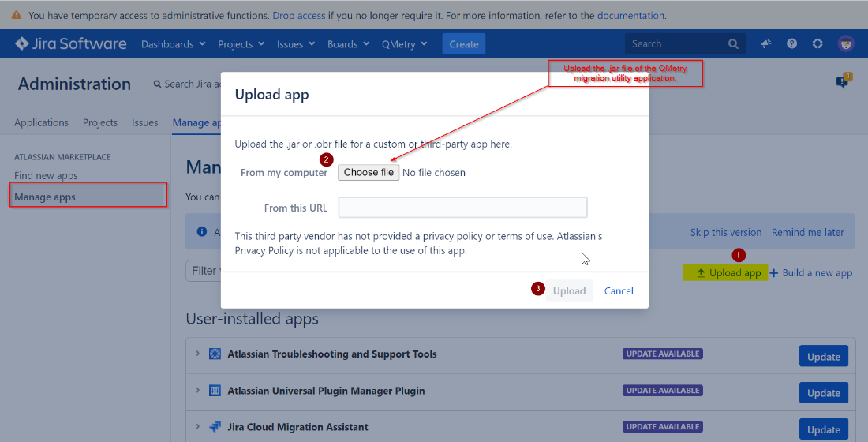Viewport: 868px width, 442px height.
Task: Switch to the Applications tab
Action: (42, 122)
